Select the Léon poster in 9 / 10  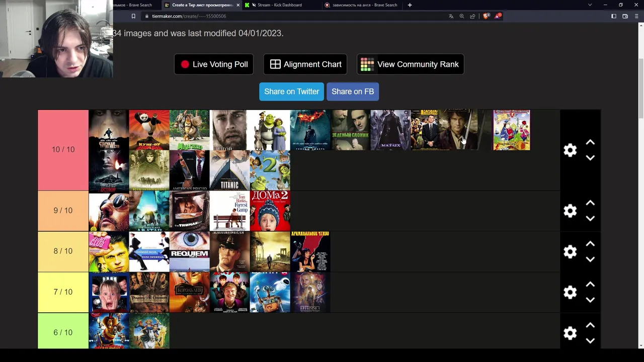109,211
